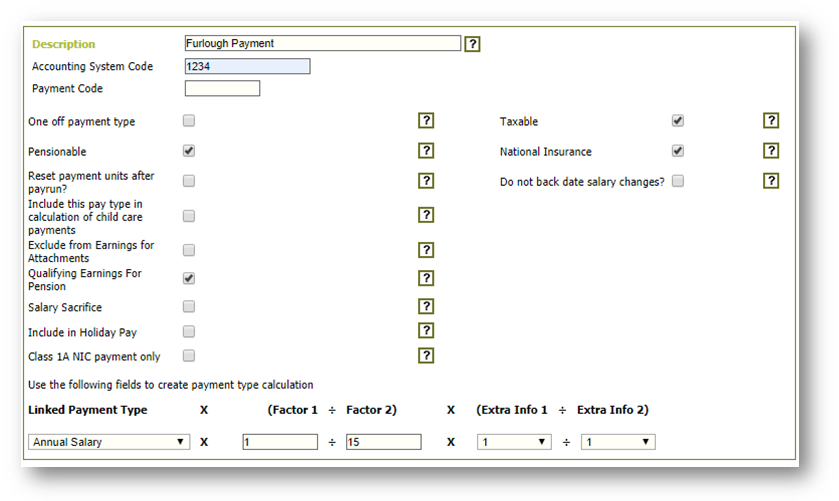Screen dimensions: 839x501
Task: Click the help icon for Salary Sacrifice
Action: pyautogui.click(x=426, y=307)
